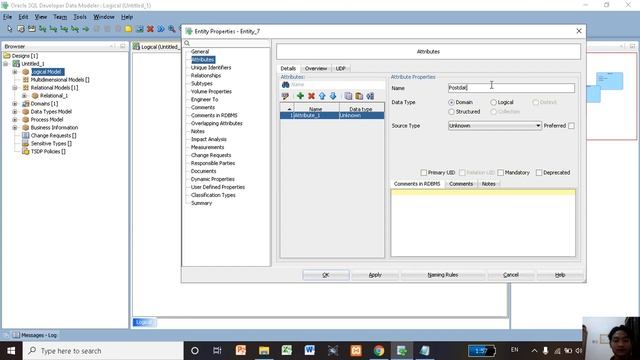Image resolution: width=640 pixels, height=360 pixels.
Task: Check the Deprecated checkbox
Action: click(x=539, y=173)
